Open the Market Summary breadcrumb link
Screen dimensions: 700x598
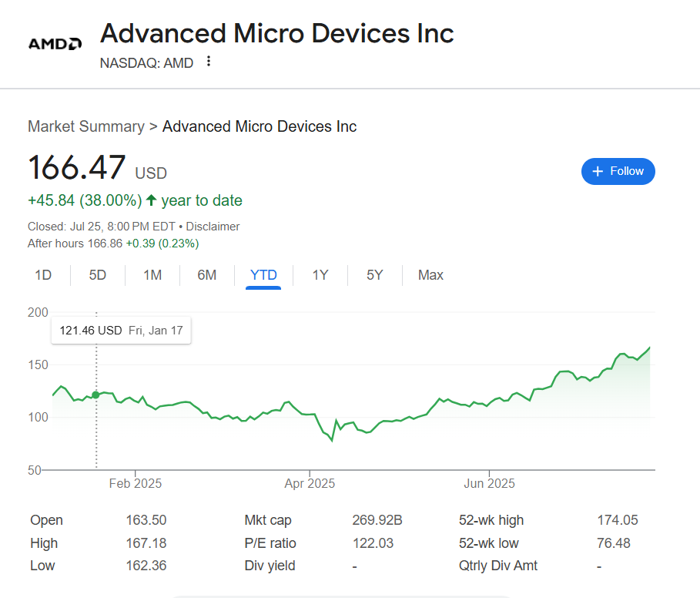[86, 126]
